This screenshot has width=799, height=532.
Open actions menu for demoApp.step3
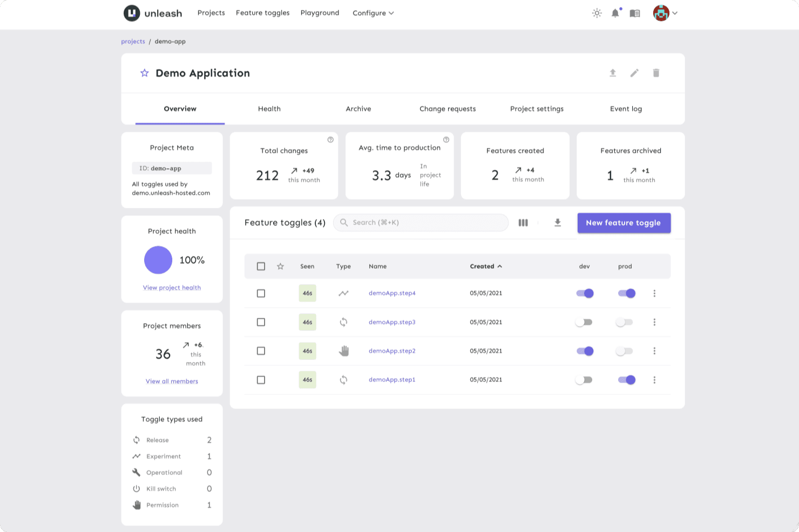pos(654,322)
